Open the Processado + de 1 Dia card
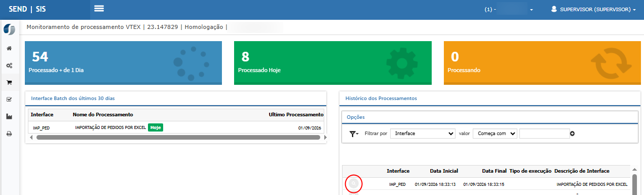 tap(123, 62)
